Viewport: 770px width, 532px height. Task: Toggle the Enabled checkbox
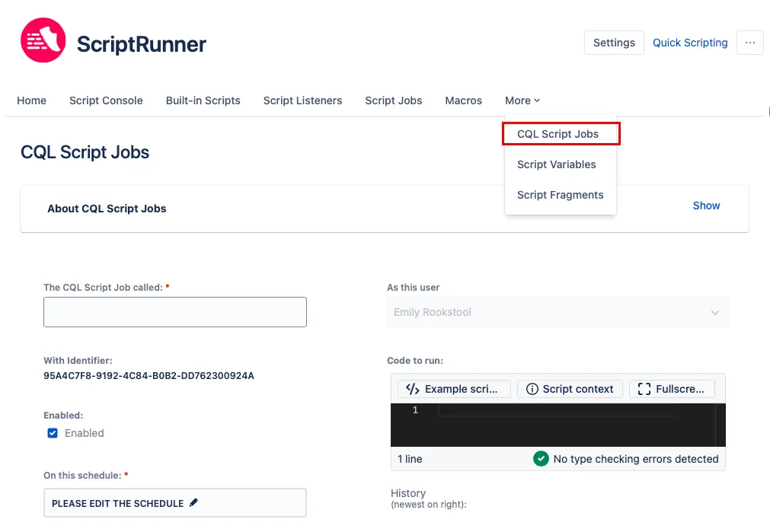(53, 433)
